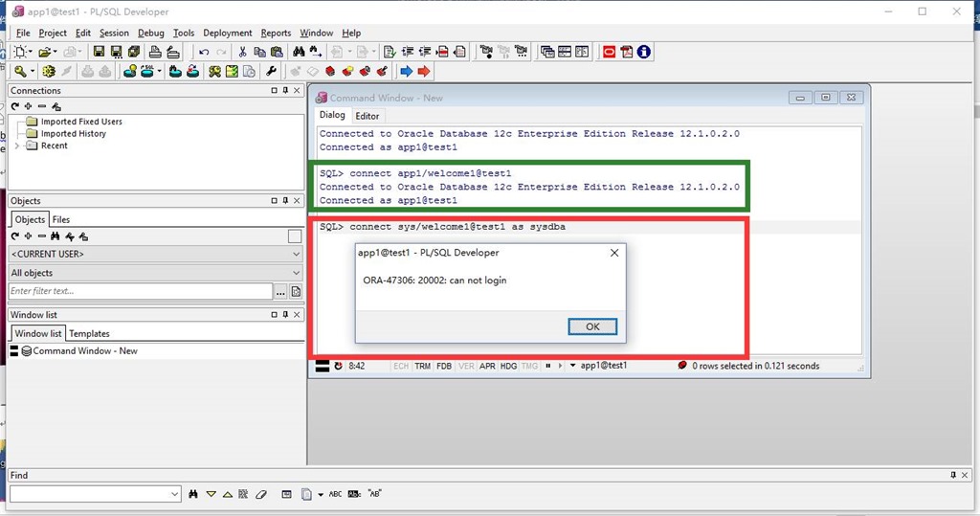The width and height of the screenshot is (980, 516).
Task: Toggle the ABC case sensitive option in Find
Action: coord(335,494)
